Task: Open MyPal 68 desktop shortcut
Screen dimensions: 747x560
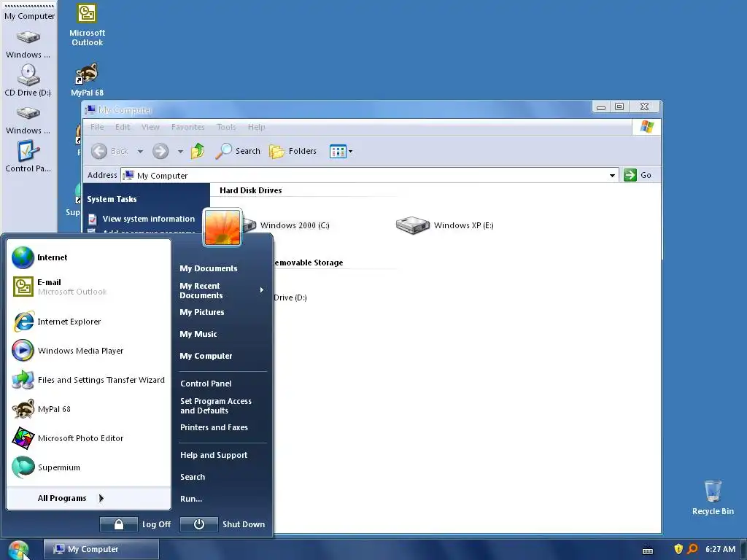Action: (87, 79)
